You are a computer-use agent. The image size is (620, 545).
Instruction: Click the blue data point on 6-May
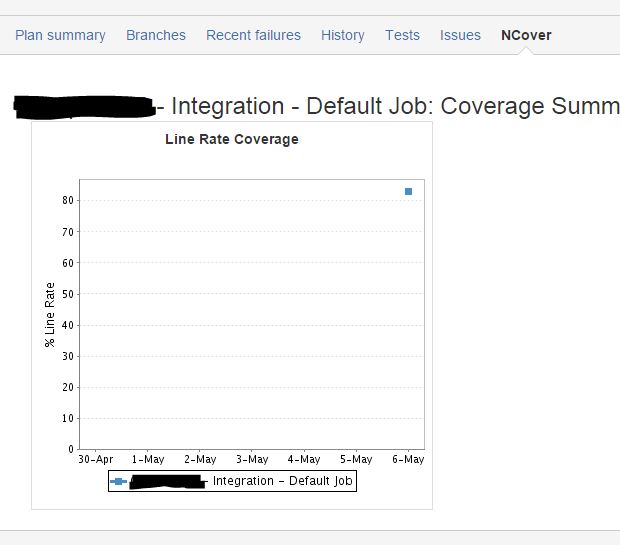pyautogui.click(x=408, y=191)
